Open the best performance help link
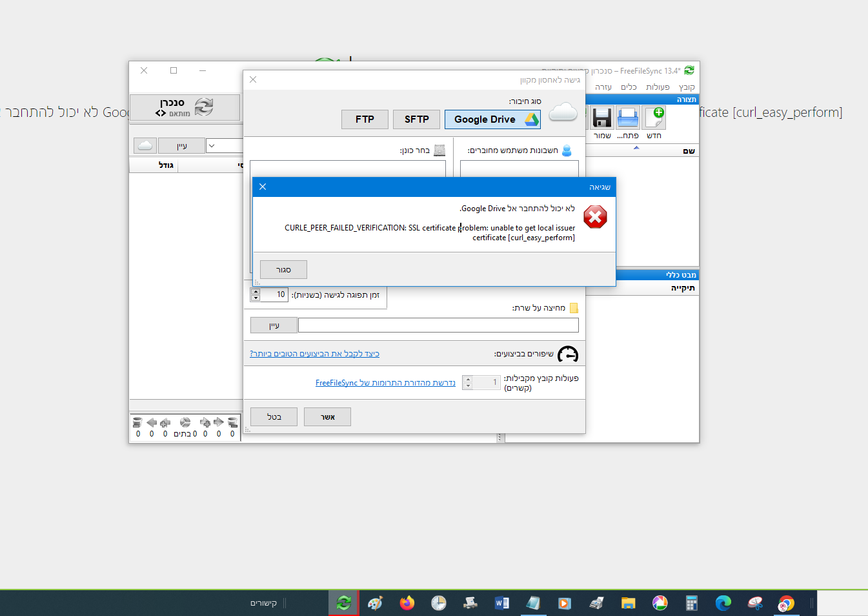 (314, 354)
